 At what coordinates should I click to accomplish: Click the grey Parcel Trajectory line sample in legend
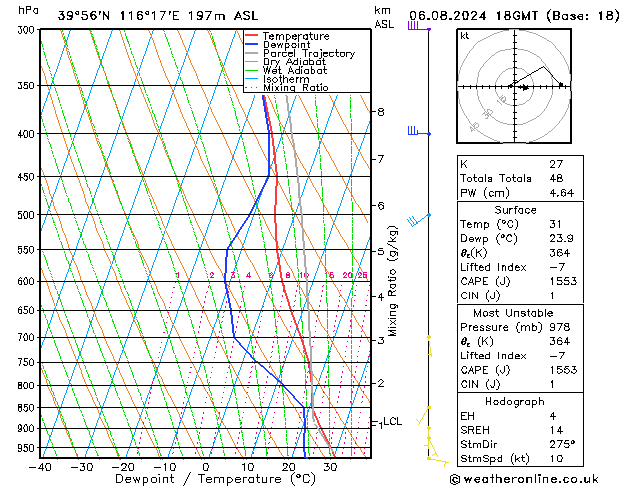[251, 53]
